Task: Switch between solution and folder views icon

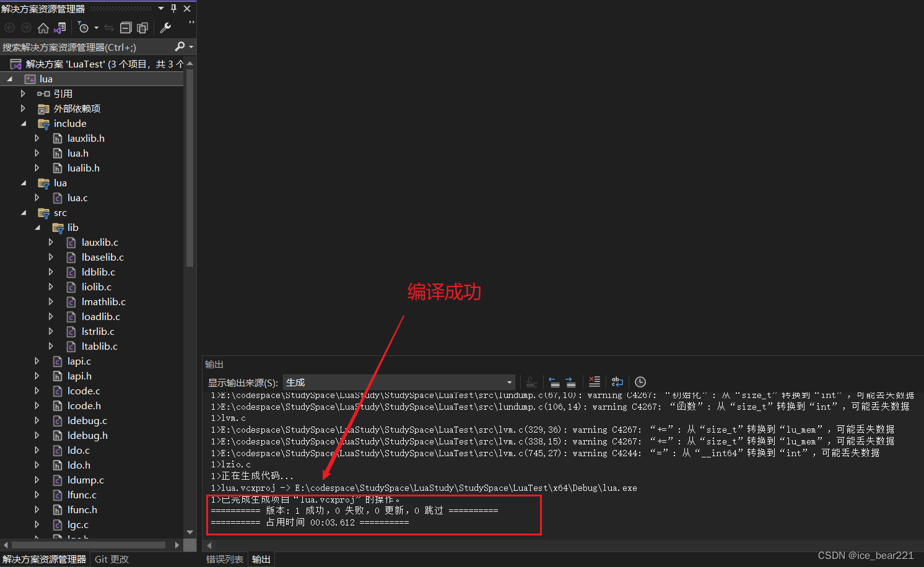Action: pos(60,28)
